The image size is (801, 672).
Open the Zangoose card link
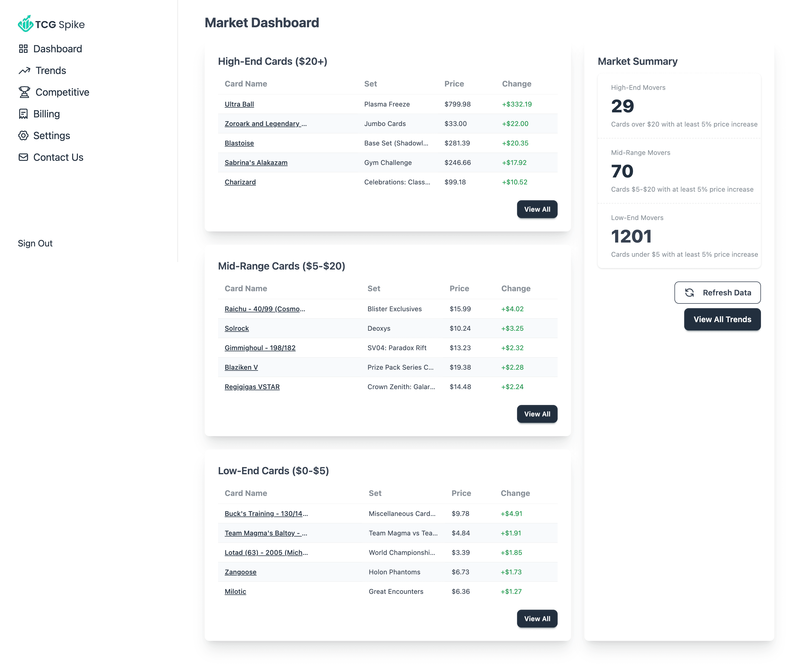click(x=240, y=572)
